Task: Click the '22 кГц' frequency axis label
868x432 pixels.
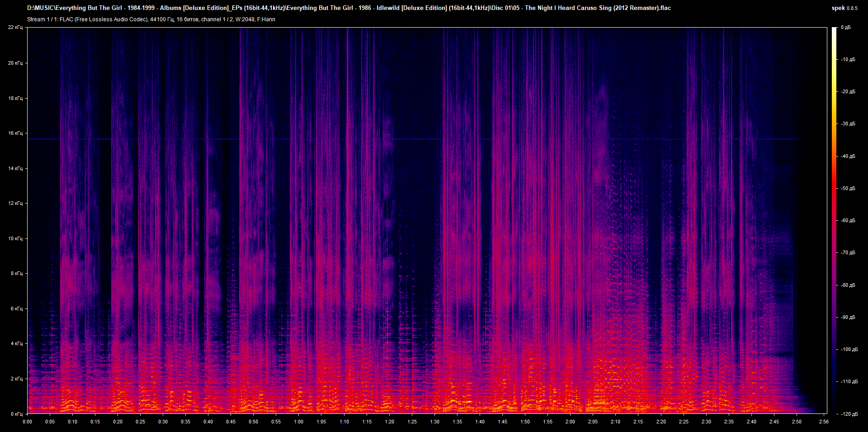Action: pos(15,27)
